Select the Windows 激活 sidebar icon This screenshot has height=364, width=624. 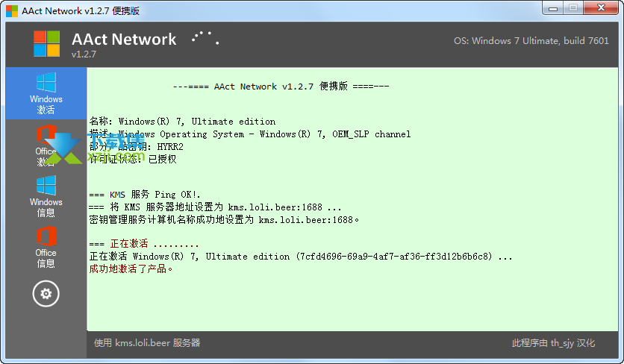46,93
